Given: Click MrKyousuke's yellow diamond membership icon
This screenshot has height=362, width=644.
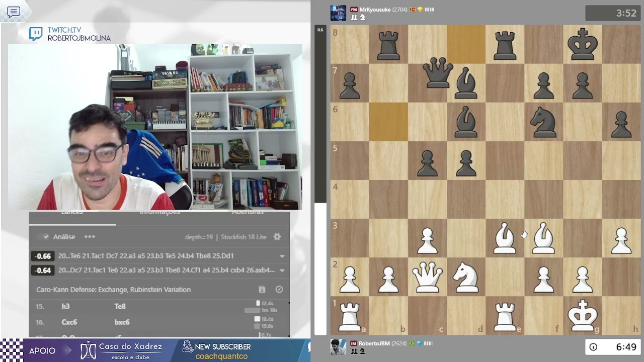Looking at the screenshot, I should point(420,10).
